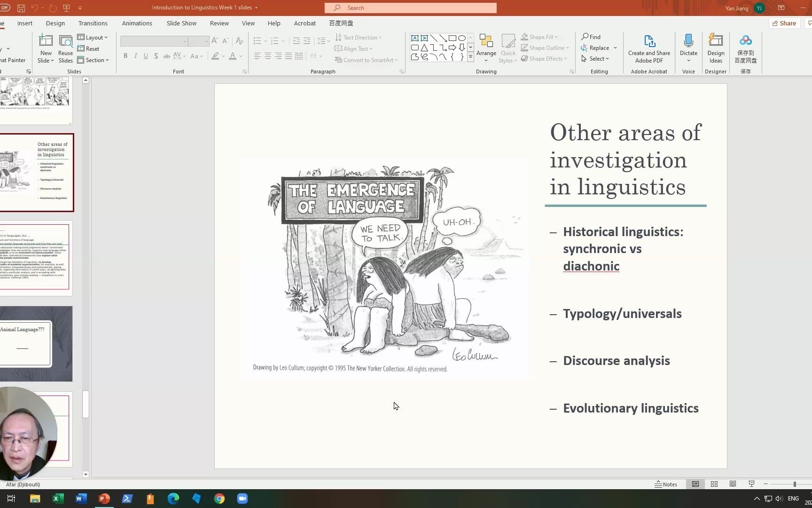Start Dictate voice input
The height and width of the screenshot is (508, 812).
(688, 48)
